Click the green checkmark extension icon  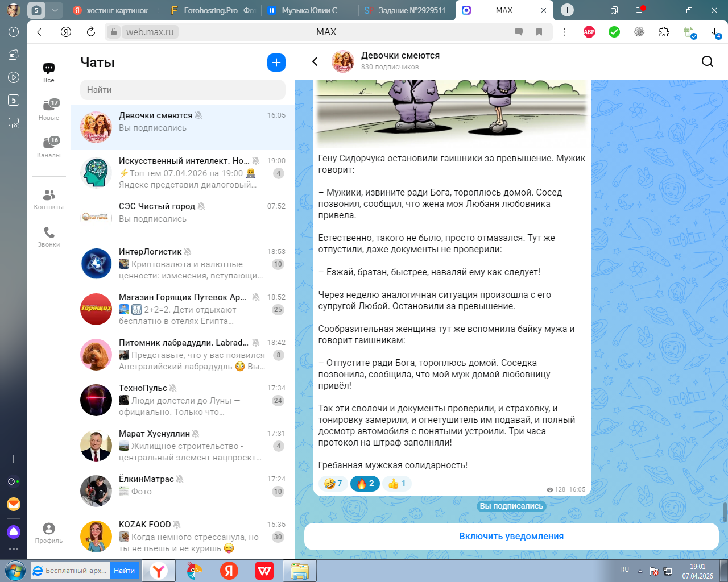614,32
